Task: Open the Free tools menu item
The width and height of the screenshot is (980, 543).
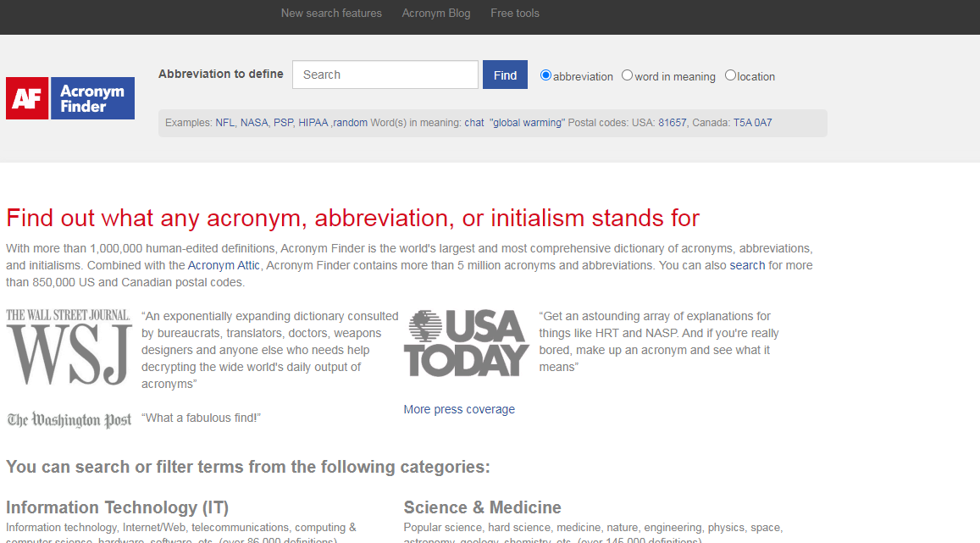Action: [515, 13]
